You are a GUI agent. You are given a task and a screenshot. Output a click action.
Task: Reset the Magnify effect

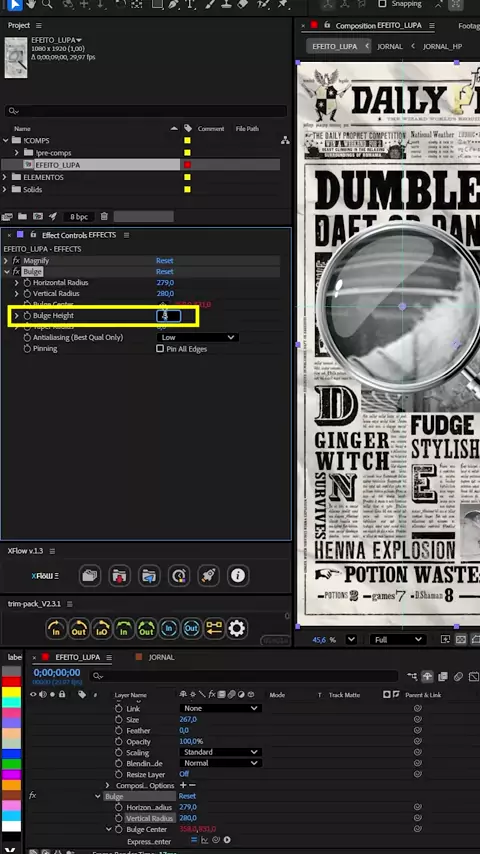tap(165, 261)
